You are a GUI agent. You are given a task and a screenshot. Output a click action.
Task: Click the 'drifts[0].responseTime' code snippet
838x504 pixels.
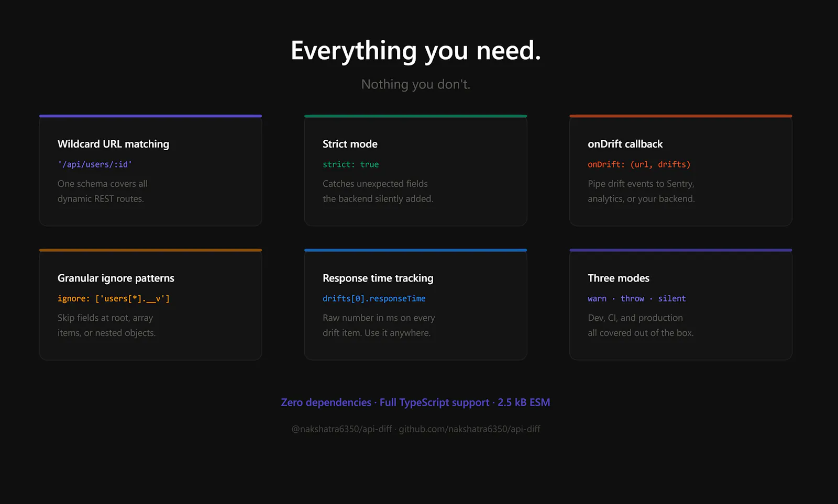point(374,299)
